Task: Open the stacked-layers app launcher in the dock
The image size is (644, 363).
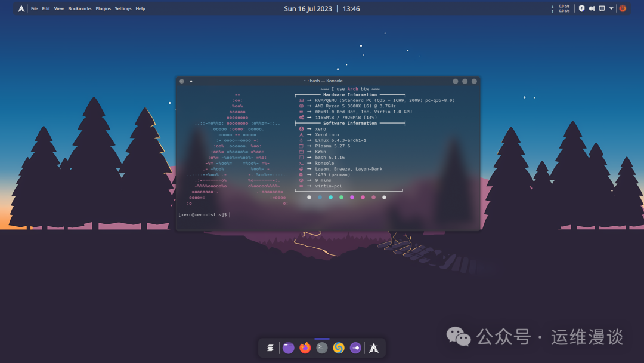Action: pyautogui.click(x=270, y=347)
